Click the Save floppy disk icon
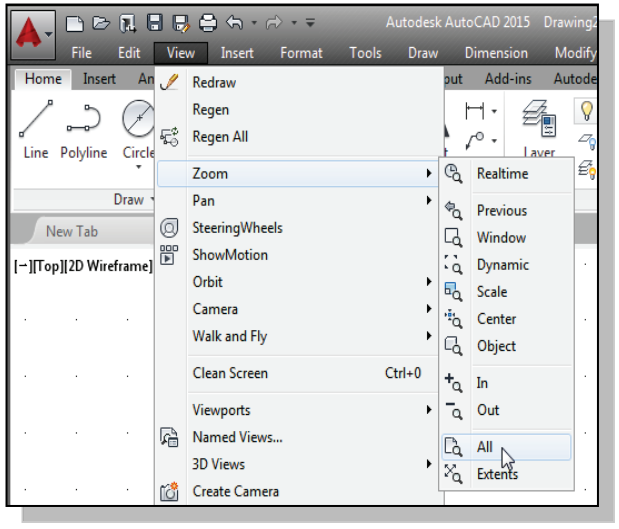Viewport: 619px width, 529px height. click(154, 23)
